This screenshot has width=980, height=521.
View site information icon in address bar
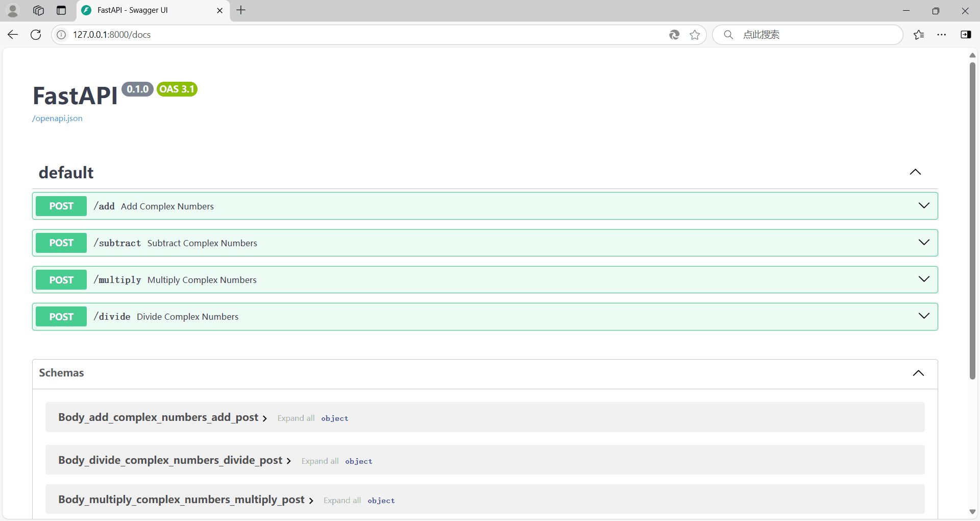coord(61,35)
